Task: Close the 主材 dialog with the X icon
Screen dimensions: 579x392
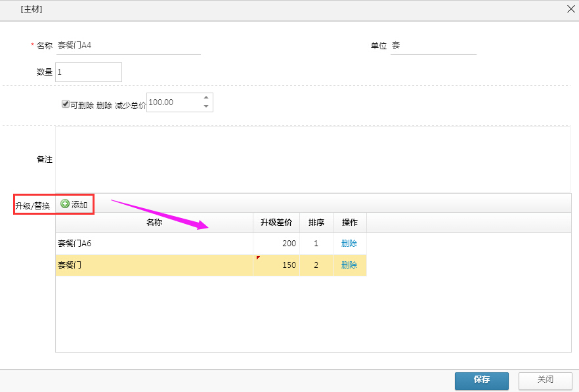Action: [x=570, y=9]
